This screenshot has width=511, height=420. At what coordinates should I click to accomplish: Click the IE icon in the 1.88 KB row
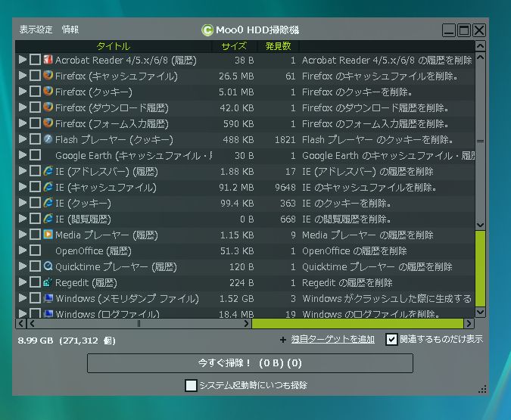[x=48, y=171]
